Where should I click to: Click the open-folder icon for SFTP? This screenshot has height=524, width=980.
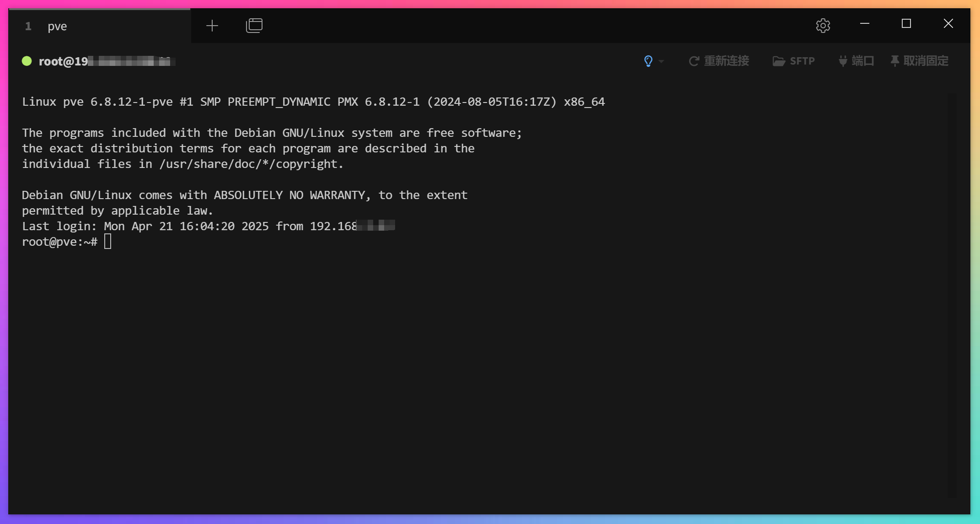coord(778,61)
